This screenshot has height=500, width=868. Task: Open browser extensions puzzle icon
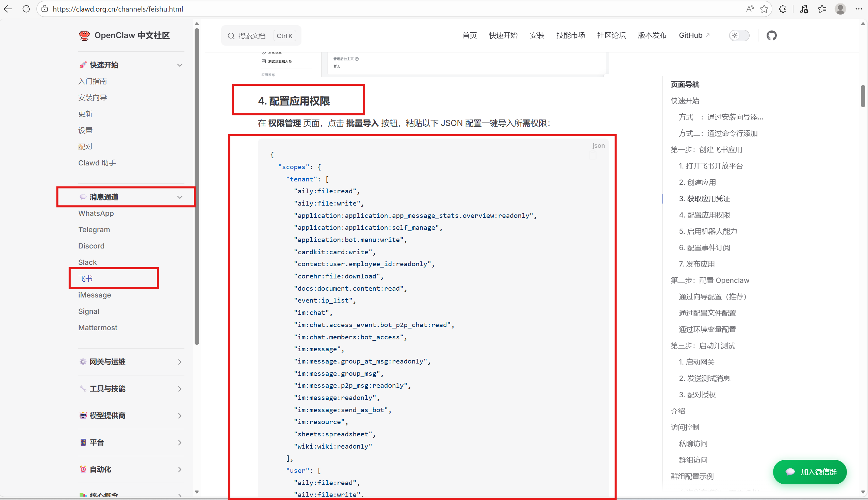point(783,9)
